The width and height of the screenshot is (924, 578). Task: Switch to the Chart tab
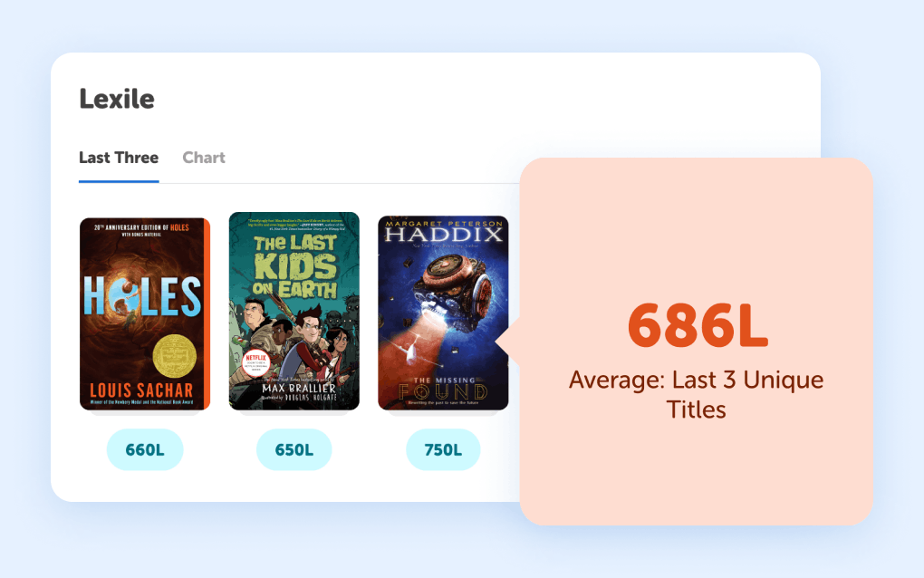point(204,158)
